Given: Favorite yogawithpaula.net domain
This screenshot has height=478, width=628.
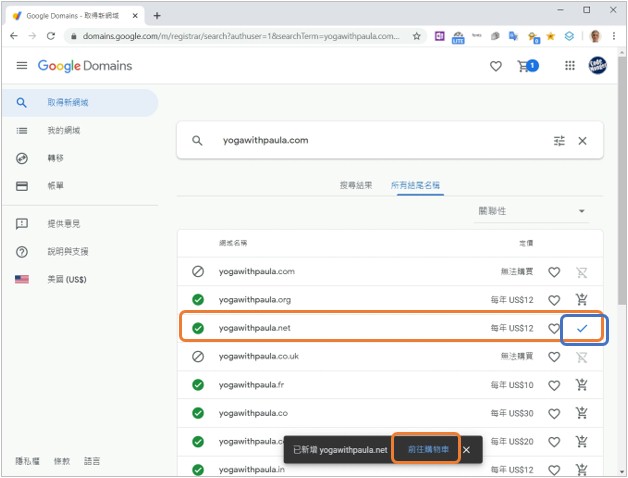Looking at the screenshot, I should [x=553, y=329].
